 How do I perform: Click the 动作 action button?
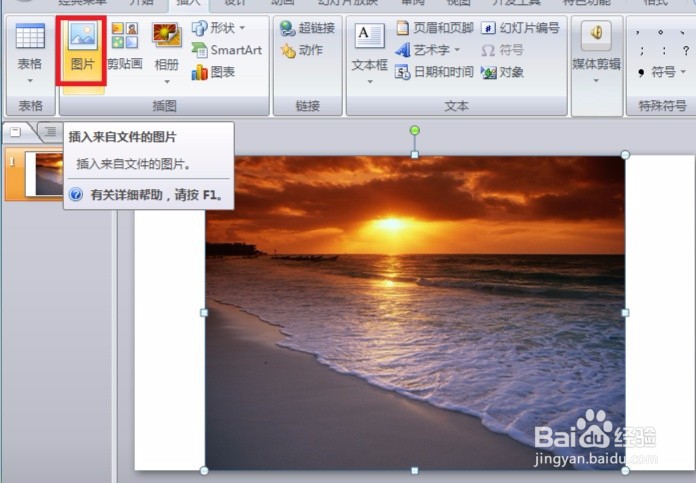pos(301,50)
